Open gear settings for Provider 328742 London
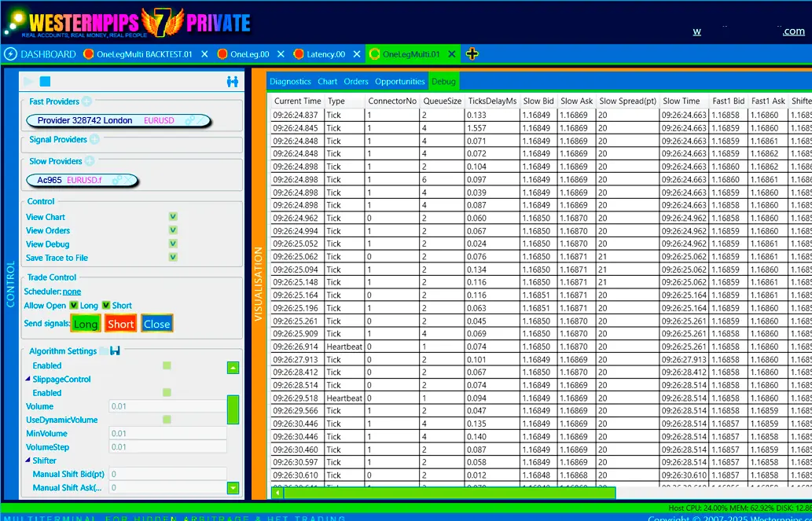The image size is (812, 521). pyautogui.click(x=189, y=120)
